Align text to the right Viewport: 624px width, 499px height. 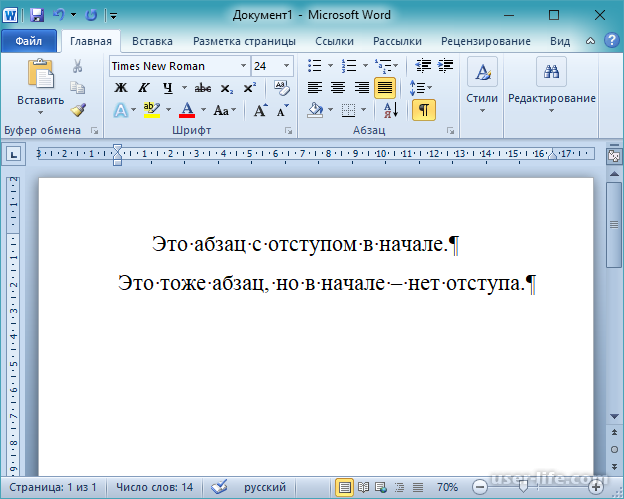361,88
